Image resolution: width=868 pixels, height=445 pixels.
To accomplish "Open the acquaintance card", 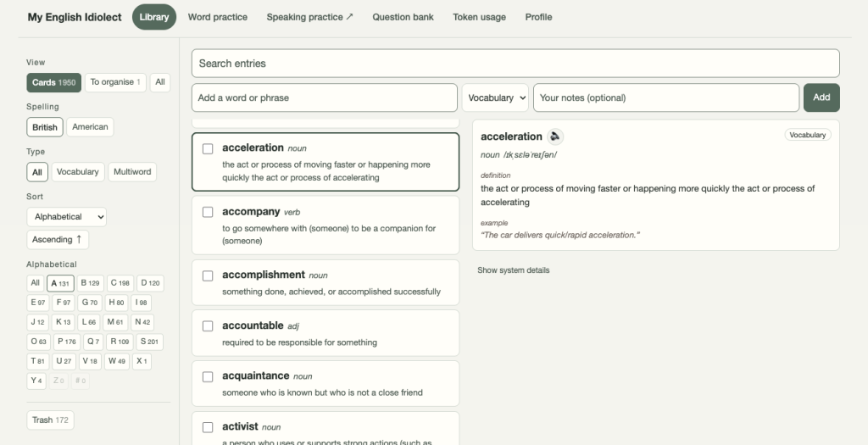I will point(325,384).
